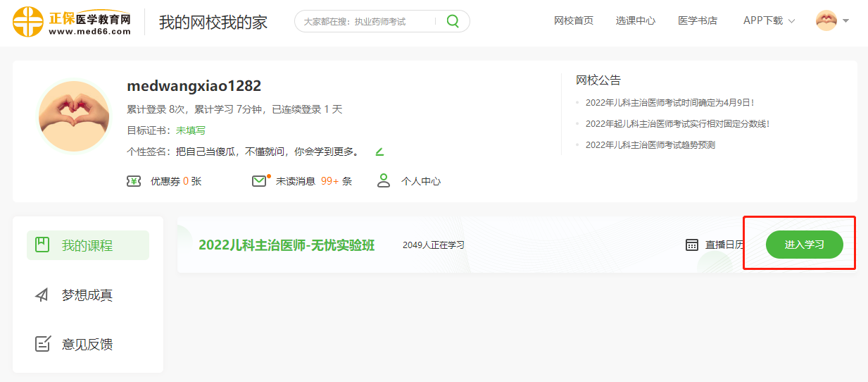Open the unread messages envelope icon

point(259,181)
